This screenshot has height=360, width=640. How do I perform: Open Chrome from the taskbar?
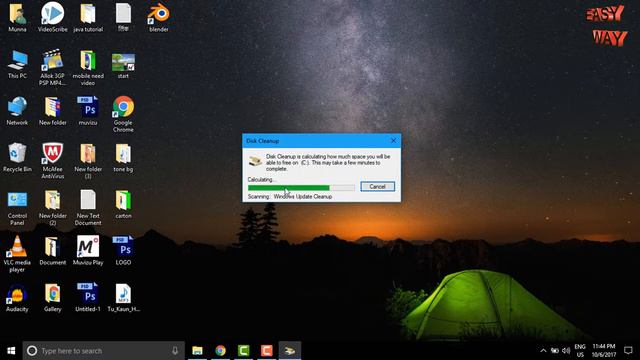coord(221,351)
